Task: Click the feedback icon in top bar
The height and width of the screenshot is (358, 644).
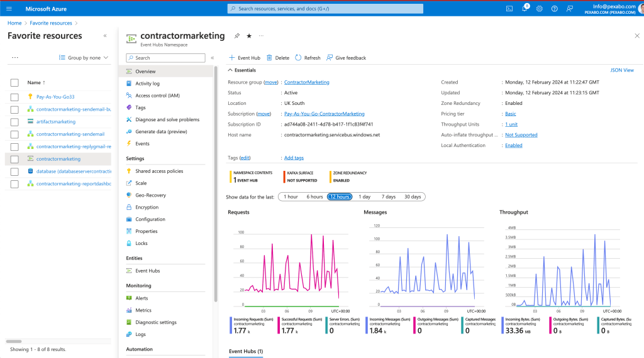Action: coord(570,9)
